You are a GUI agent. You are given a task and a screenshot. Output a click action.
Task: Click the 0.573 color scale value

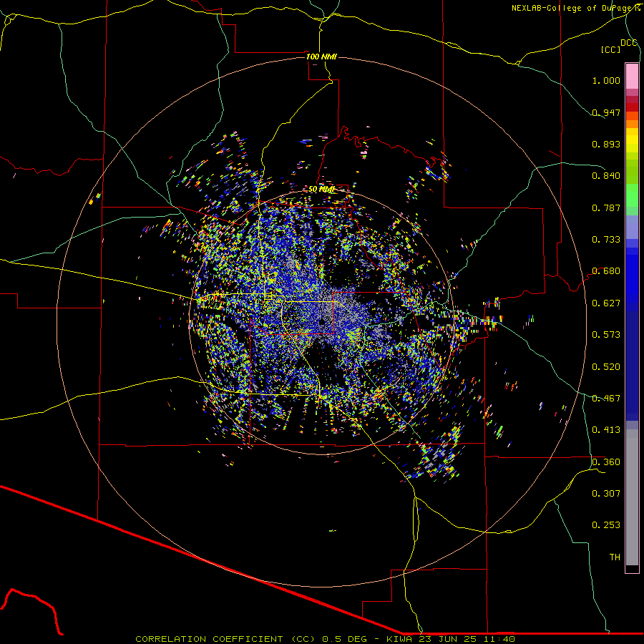606,335
